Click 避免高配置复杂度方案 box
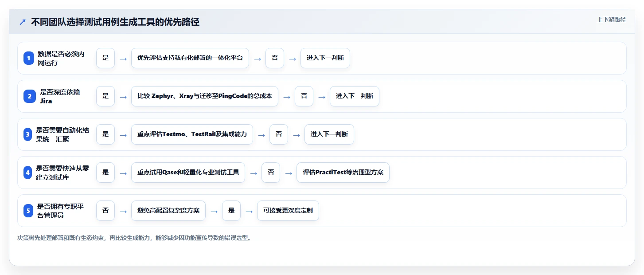The image size is (644, 275). point(168,211)
